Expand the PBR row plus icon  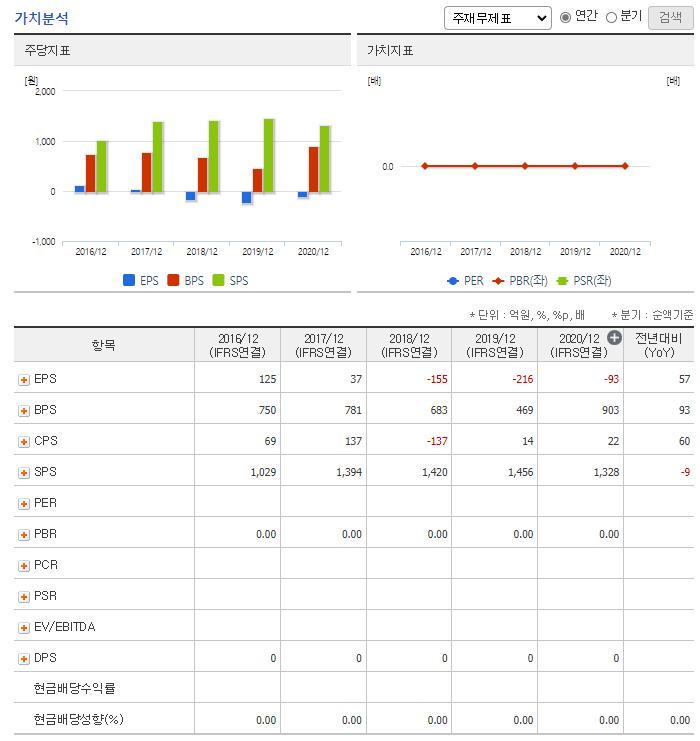pos(24,535)
